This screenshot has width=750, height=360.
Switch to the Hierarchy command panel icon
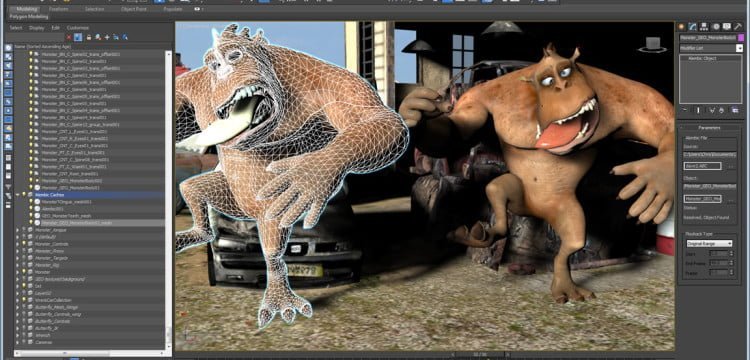click(704, 26)
